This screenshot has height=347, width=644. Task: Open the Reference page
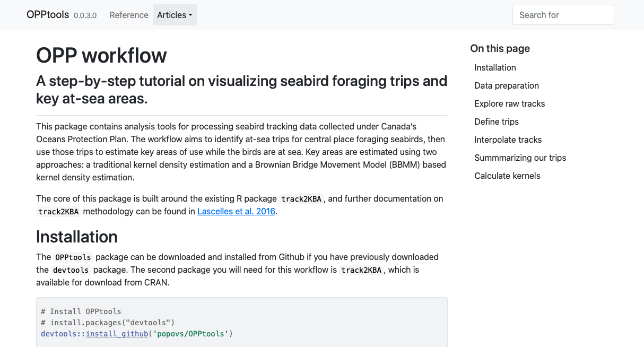pyautogui.click(x=129, y=15)
